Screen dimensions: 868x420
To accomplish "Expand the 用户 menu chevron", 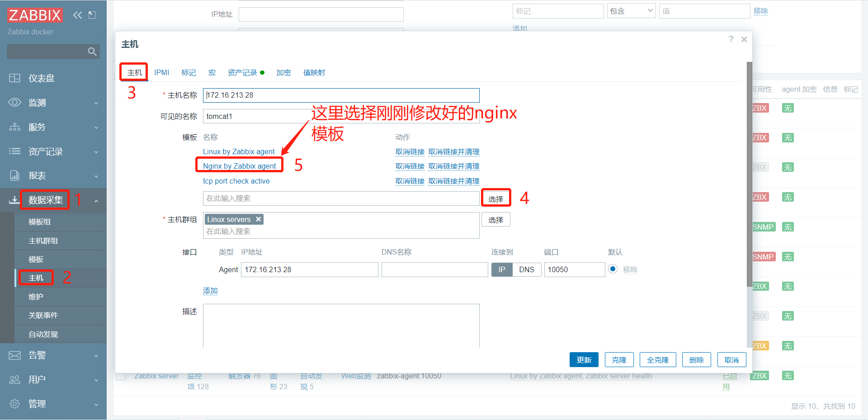I will (x=96, y=380).
